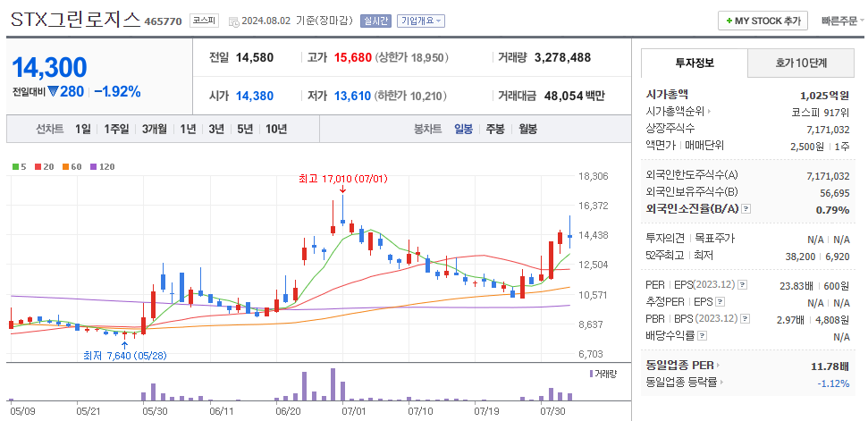Click help icon beside 추정PER EPS

tap(719, 302)
